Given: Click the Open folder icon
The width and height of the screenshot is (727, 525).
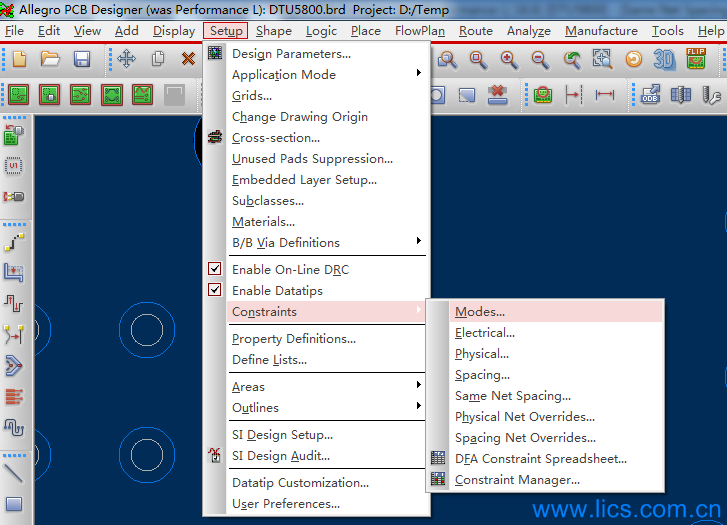Looking at the screenshot, I should coord(50,59).
